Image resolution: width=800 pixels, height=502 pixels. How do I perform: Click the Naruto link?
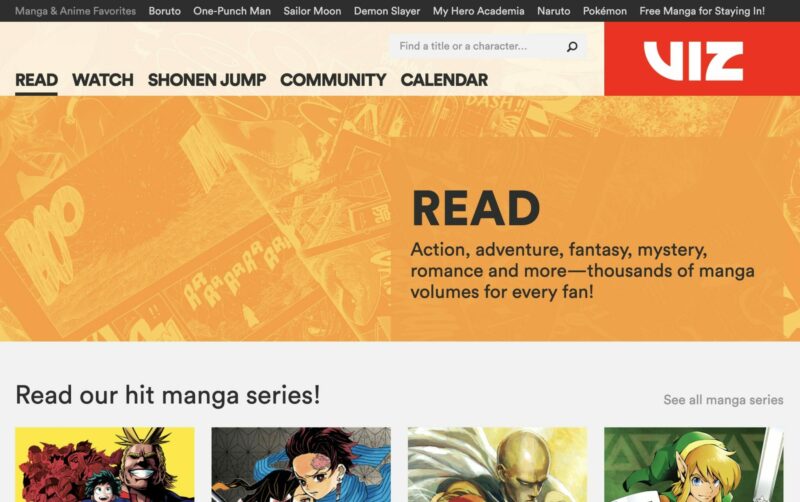(554, 11)
